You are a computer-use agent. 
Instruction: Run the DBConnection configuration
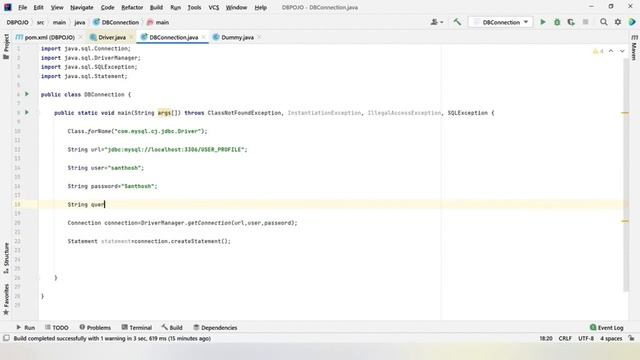coord(543,22)
